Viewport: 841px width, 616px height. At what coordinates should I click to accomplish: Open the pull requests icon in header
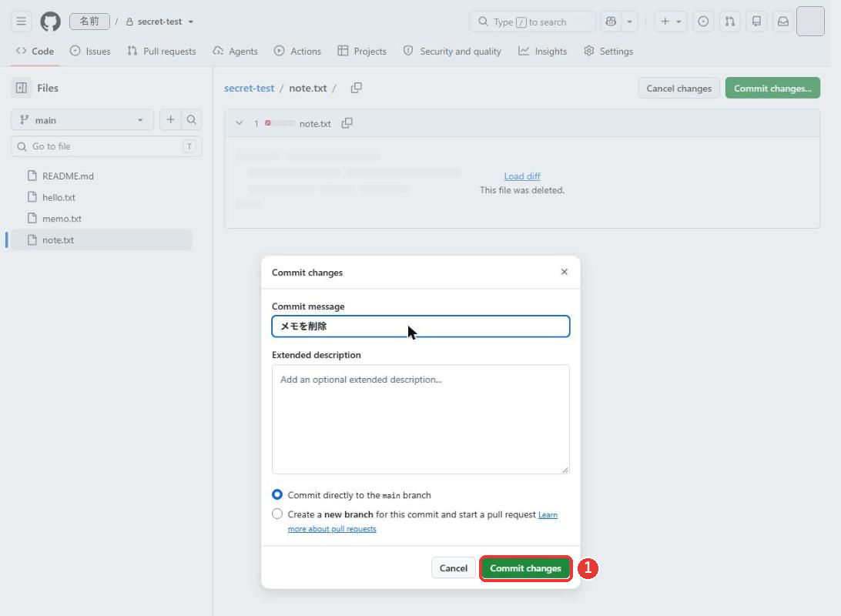[730, 22]
